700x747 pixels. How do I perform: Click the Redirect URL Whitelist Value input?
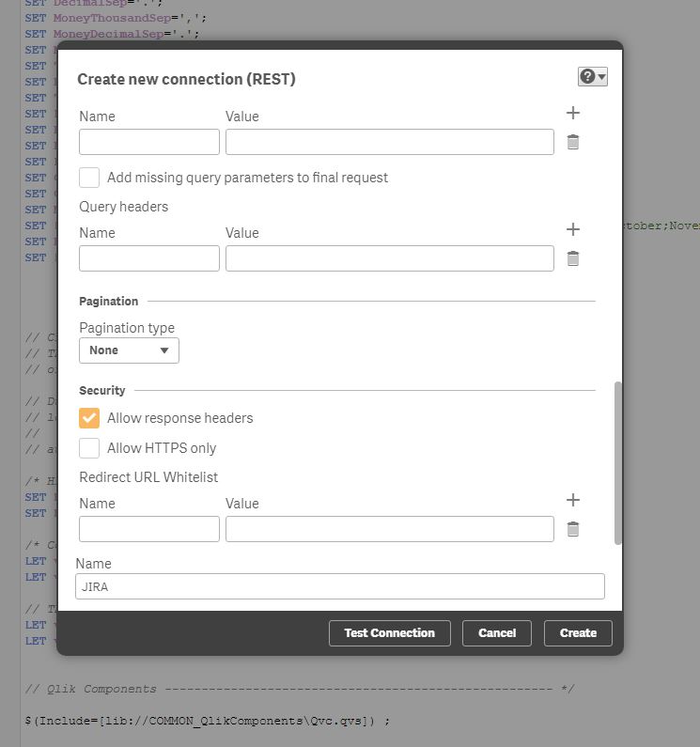(389, 529)
